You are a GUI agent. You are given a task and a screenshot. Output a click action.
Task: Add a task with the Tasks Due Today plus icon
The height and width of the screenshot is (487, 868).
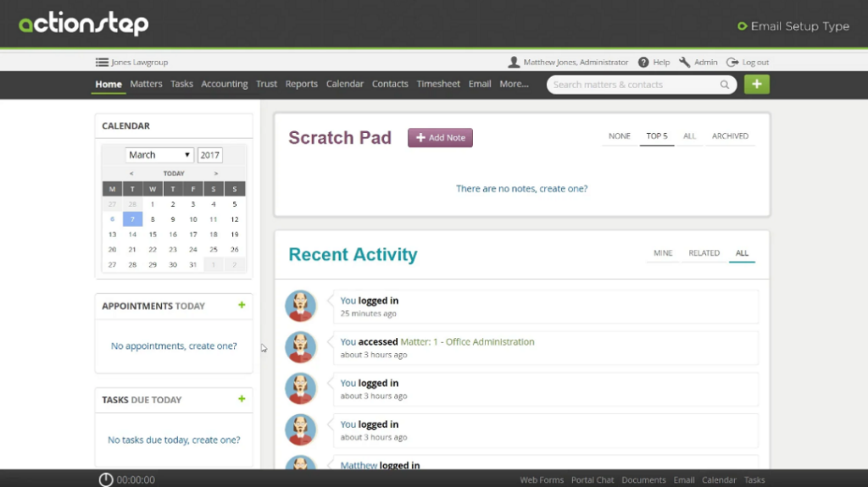(242, 399)
